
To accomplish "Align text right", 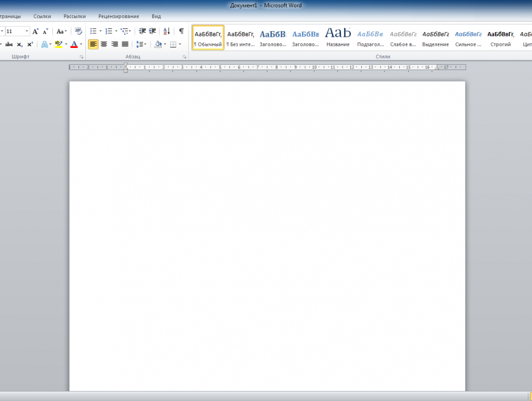I will tap(115, 44).
